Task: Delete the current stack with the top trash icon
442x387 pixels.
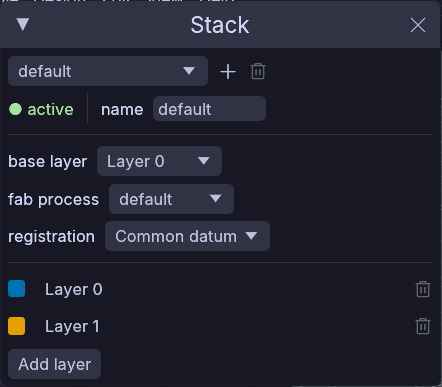Action: (x=258, y=71)
